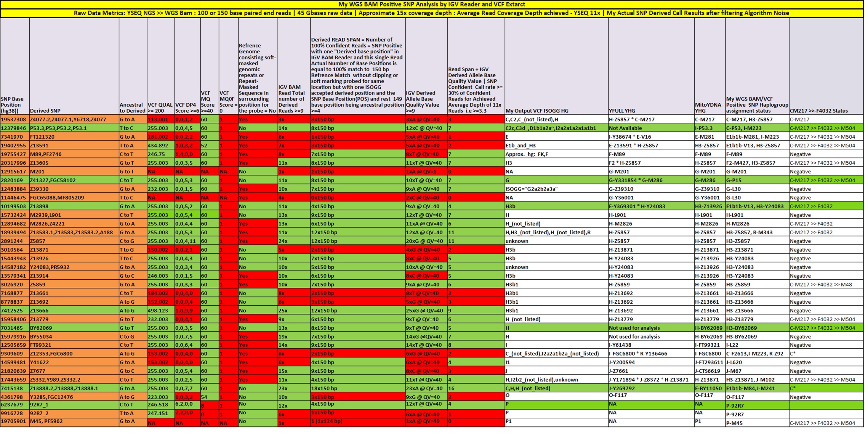
Task: Select the 'VCF DP4 Score >=6' header
Action: pos(187,66)
